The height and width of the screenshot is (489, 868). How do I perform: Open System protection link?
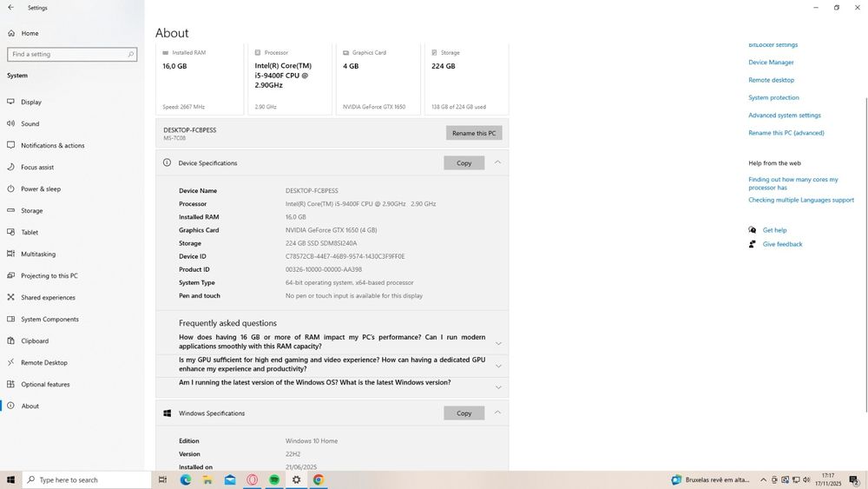tap(773, 97)
